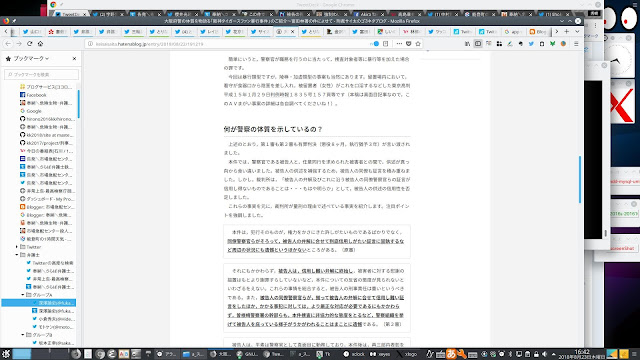Click the page vertical scrollbar thumb
Image resolution: width=640 pixels, height=360 pixels.
tap(580, 180)
